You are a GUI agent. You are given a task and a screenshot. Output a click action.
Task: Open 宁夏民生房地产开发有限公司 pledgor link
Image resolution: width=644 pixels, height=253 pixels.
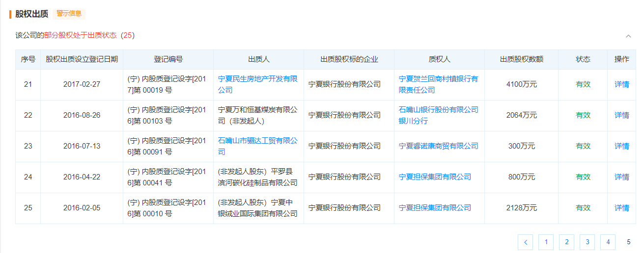258,84
